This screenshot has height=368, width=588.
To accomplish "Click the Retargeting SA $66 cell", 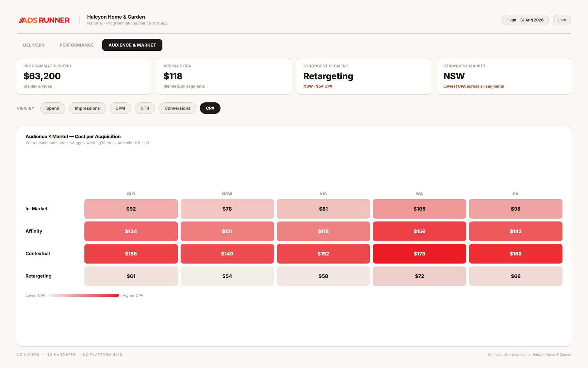I will (515, 276).
